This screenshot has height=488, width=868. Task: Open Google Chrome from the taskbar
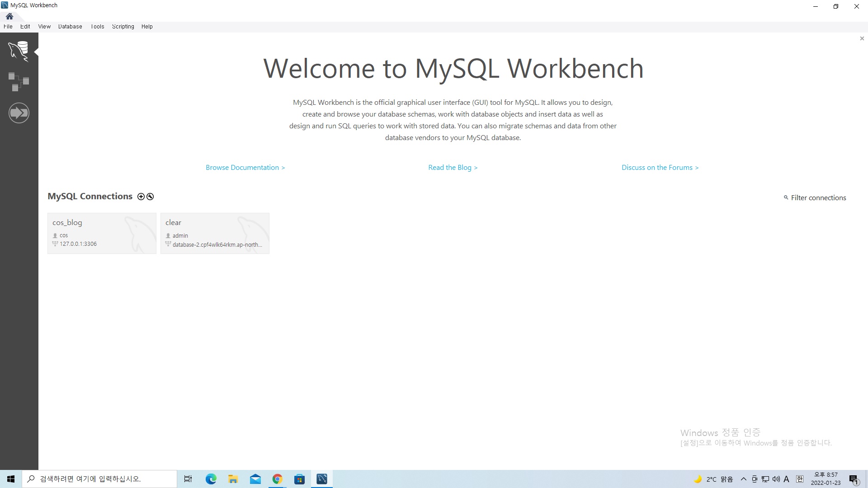click(x=277, y=479)
